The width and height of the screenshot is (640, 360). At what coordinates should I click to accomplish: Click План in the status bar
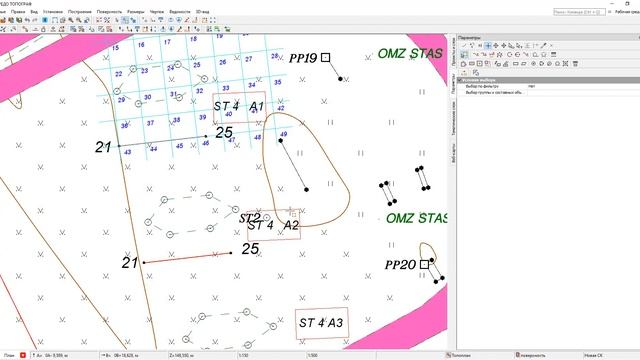(9, 356)
